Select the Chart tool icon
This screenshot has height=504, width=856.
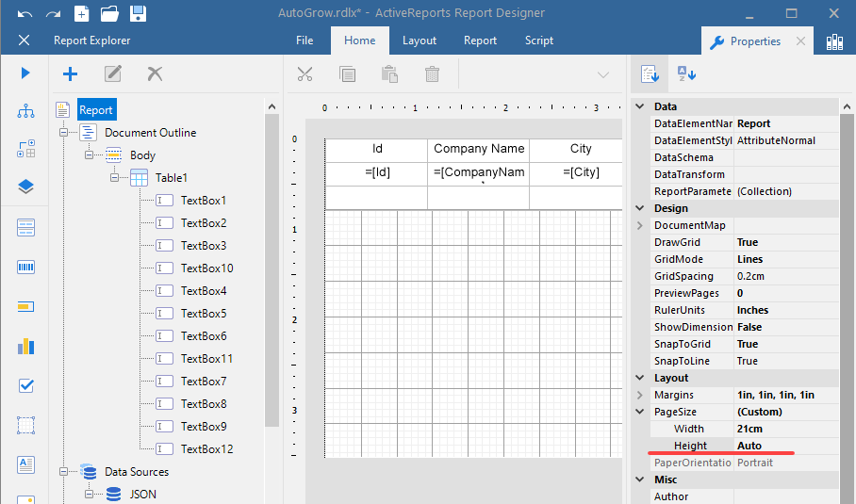25,347
